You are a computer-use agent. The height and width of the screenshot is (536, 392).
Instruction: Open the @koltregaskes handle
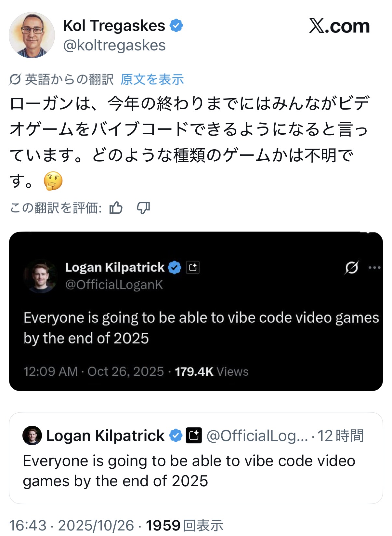(x=114, y=46)
